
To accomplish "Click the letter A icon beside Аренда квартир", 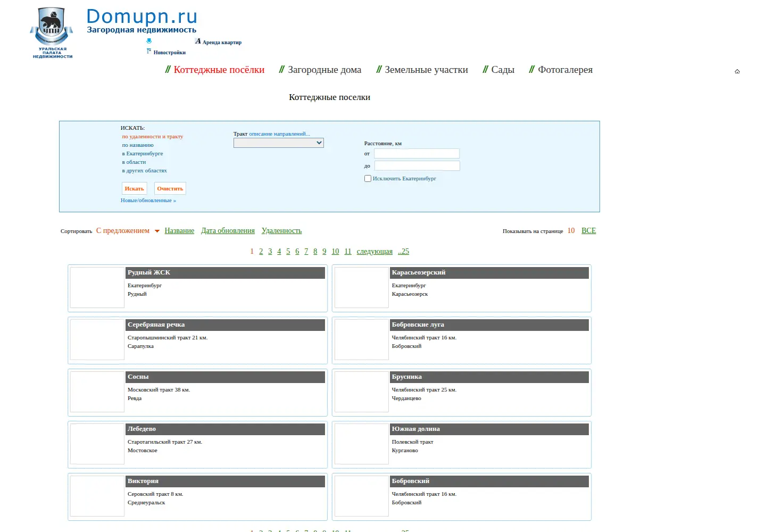I will coord(198,41).
